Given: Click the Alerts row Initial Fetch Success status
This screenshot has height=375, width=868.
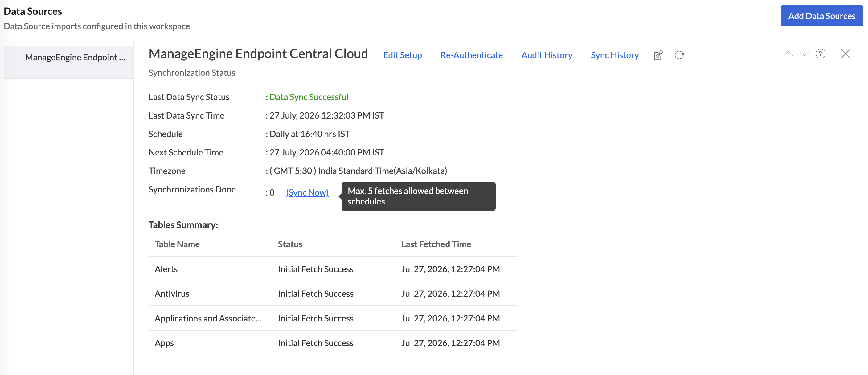Looking at the screenshot, I should 316,269.
